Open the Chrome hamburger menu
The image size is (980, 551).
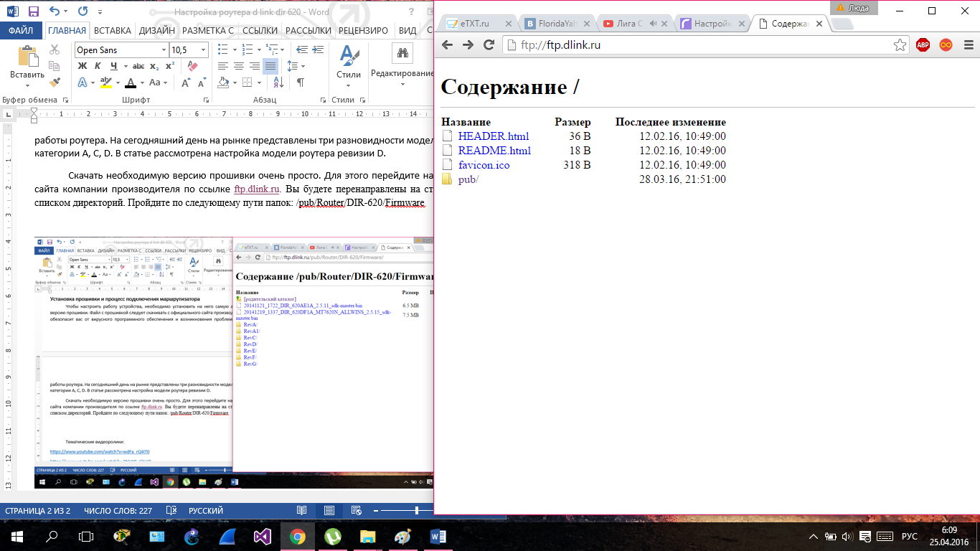tap(969, 45)
